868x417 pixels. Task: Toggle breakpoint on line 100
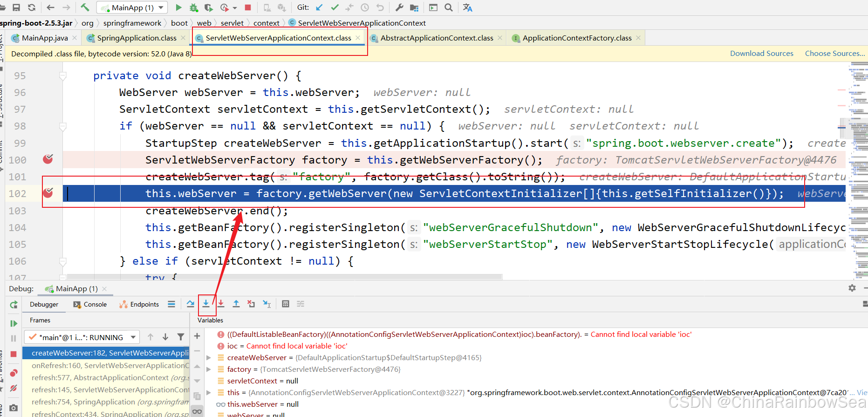[48, 159]
